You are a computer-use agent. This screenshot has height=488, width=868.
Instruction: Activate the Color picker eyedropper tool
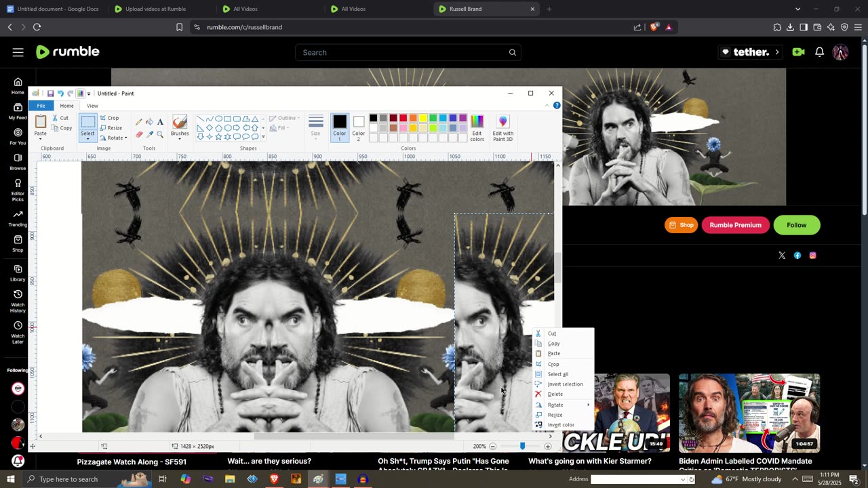pyautogui.click(x=149, y=134)
